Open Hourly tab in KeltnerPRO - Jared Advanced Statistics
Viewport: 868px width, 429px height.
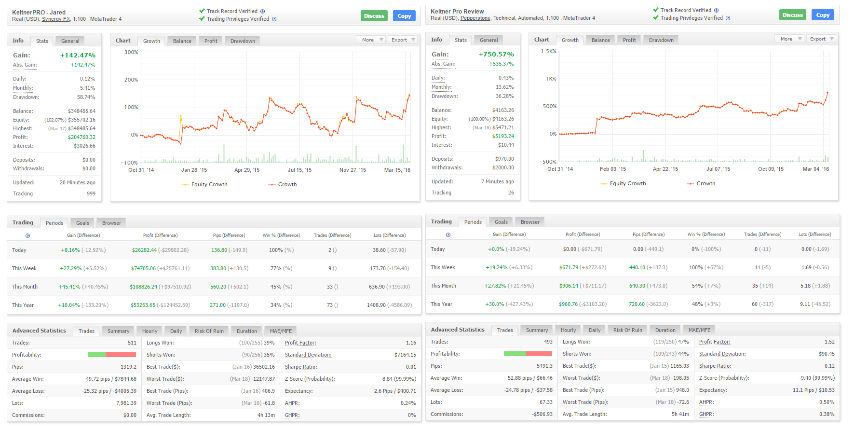149,331
